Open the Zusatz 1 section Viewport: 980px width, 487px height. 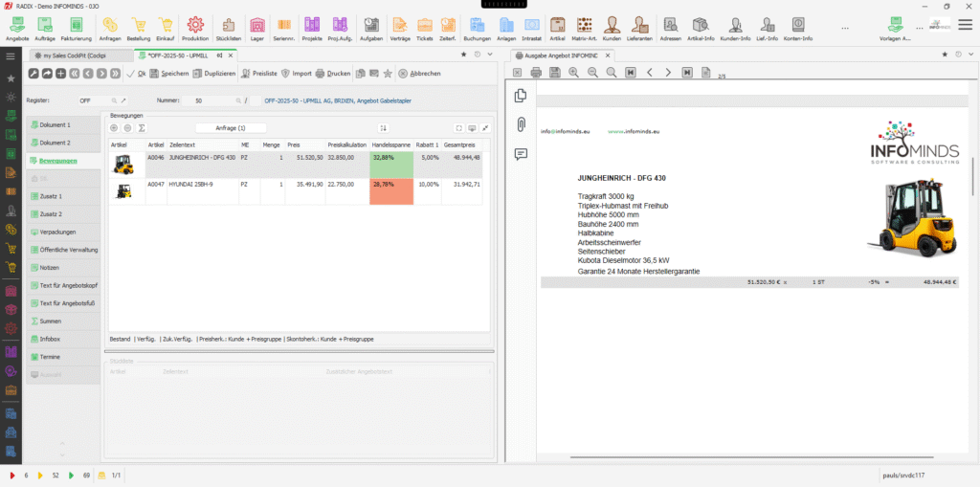point(63,196)
